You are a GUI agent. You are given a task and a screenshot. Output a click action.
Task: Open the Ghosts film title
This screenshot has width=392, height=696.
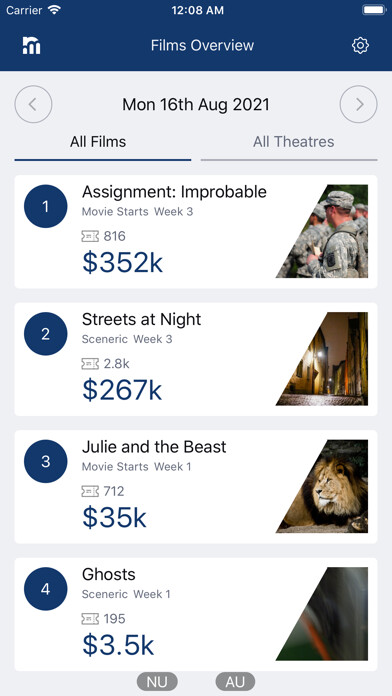[x=109, y=574]
